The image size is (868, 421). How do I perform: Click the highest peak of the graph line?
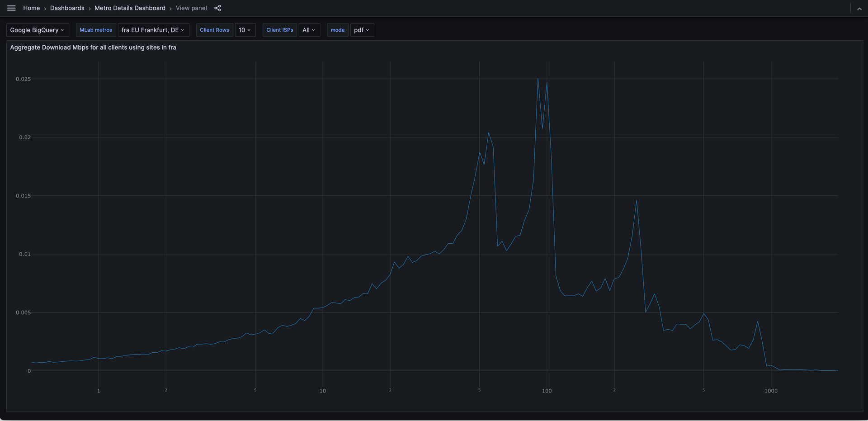[x=538, y=79]
